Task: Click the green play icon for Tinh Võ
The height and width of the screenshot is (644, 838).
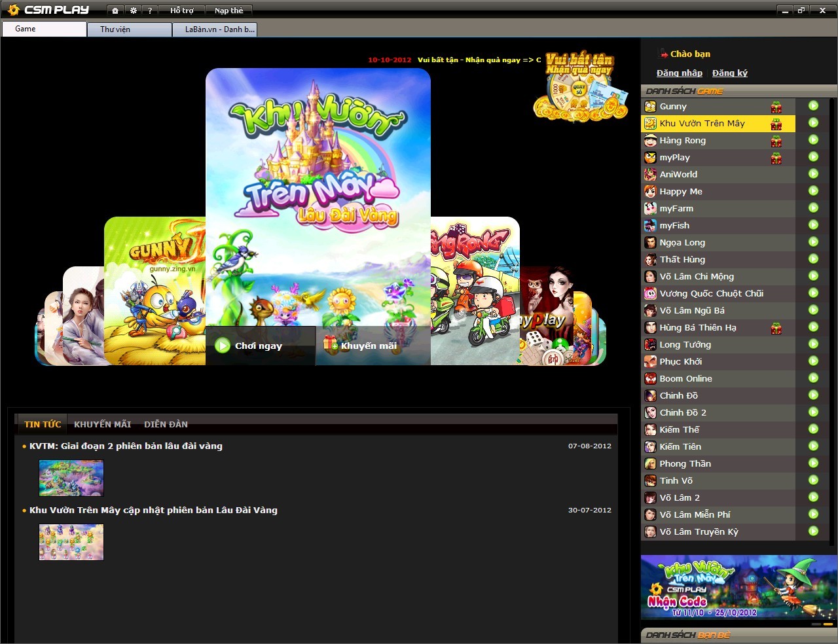Action: (x=813, y=480)
